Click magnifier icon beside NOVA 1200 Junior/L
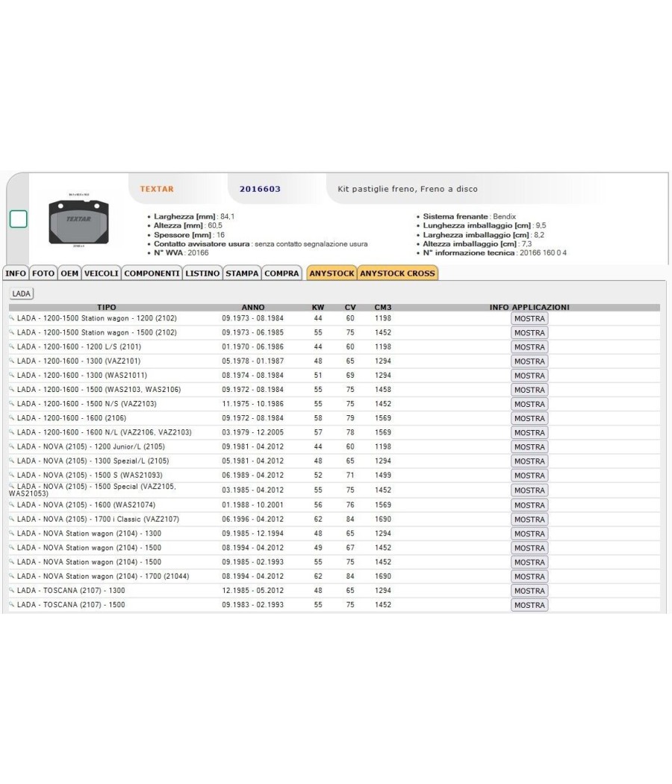 pyautogui.click(x=12, y=446)
